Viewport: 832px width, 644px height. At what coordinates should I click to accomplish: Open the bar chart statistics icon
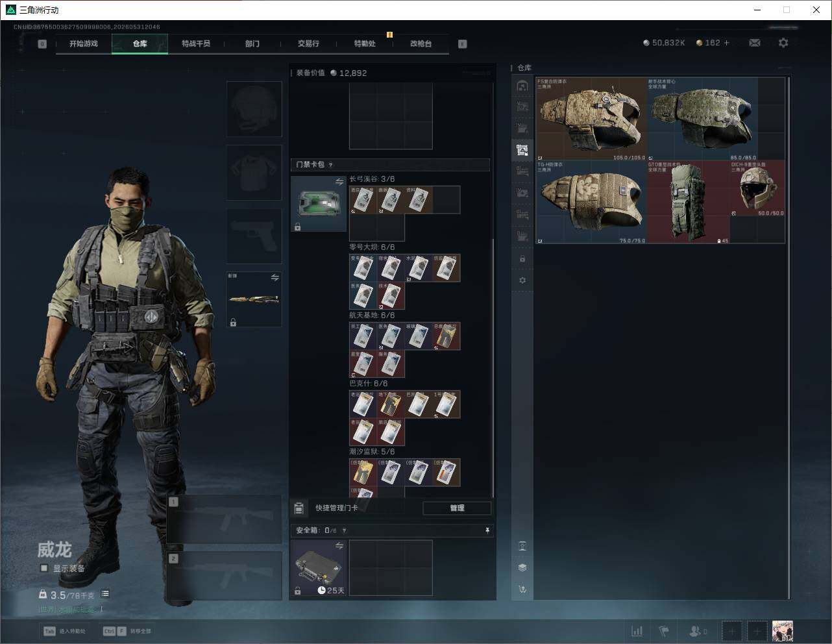pos(637,631)
